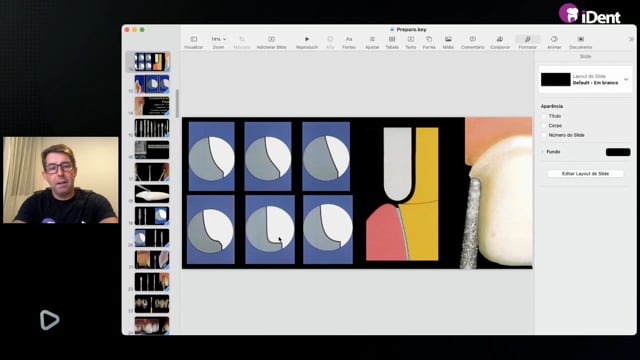
Task: Enable the Título checkbox
Action: tap(544, 116)
